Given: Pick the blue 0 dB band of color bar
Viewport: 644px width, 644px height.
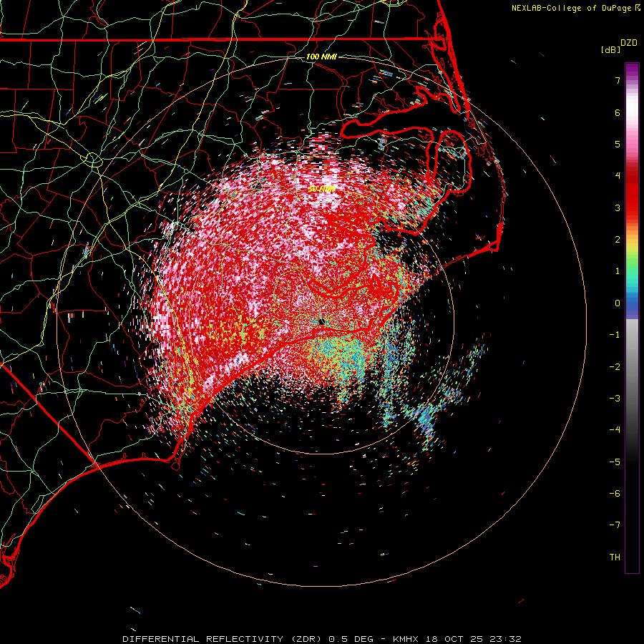Looking at the screenshot, I should [632, 303].
